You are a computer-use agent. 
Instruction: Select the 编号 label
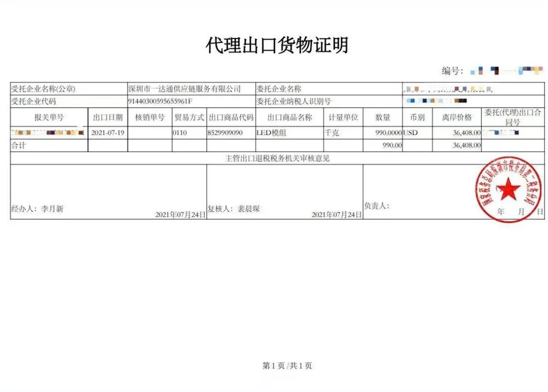452,71
